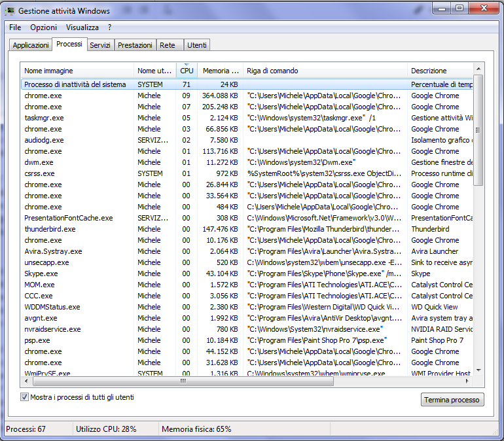Select the audiodg.exe process
The width and height of the screenshot is (504, 441).
point(247,140)
